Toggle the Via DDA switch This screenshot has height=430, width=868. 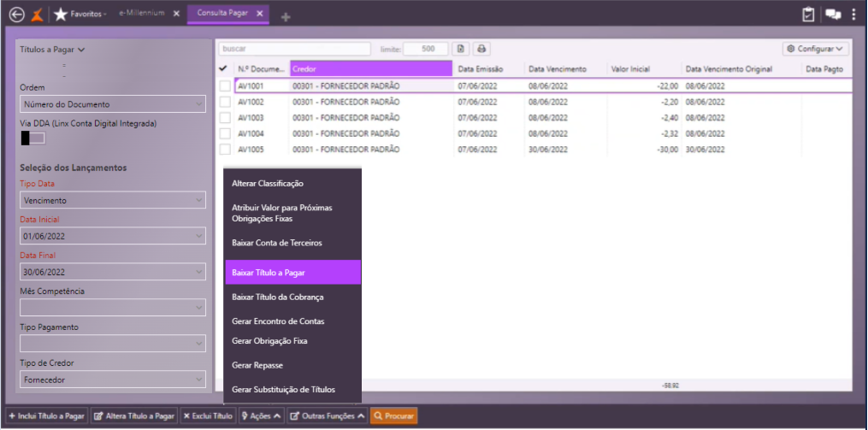click(x=33, y=138)
